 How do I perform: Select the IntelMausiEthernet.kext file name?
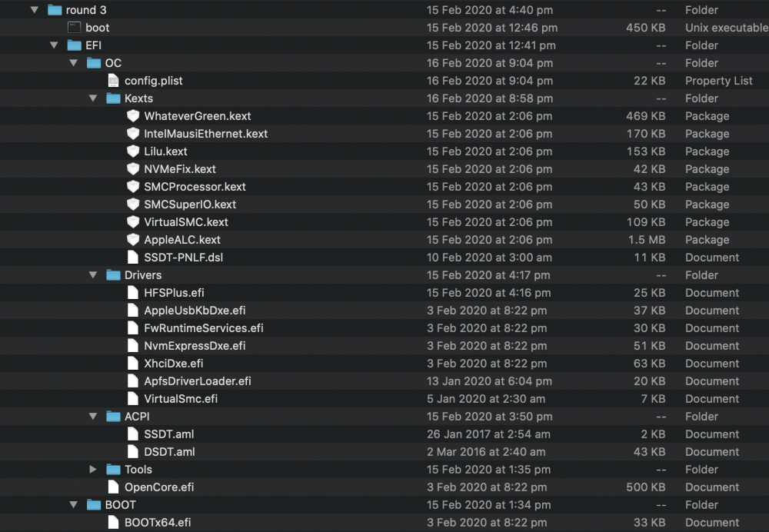pyautogui.click(x=206, y=134)
